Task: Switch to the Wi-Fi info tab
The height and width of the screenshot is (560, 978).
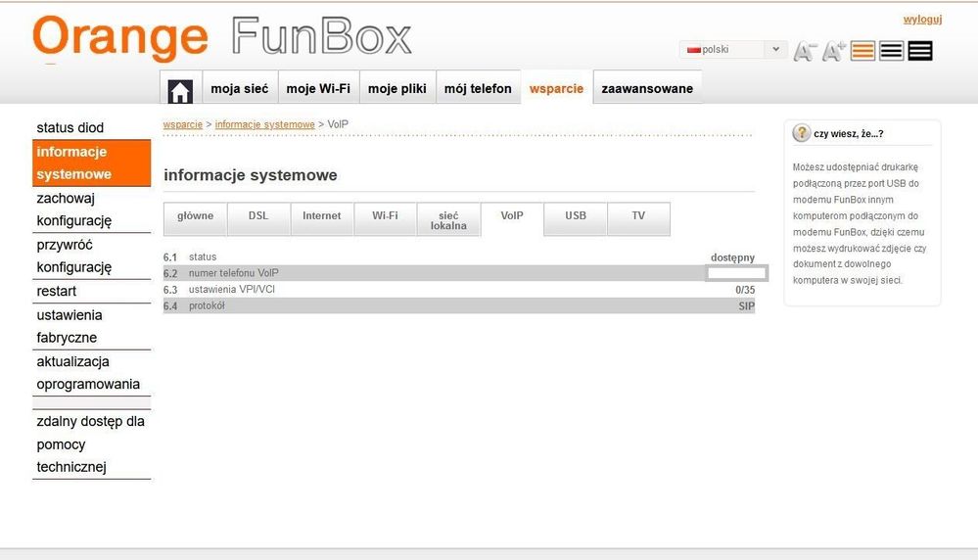Action: pos(385,218)
